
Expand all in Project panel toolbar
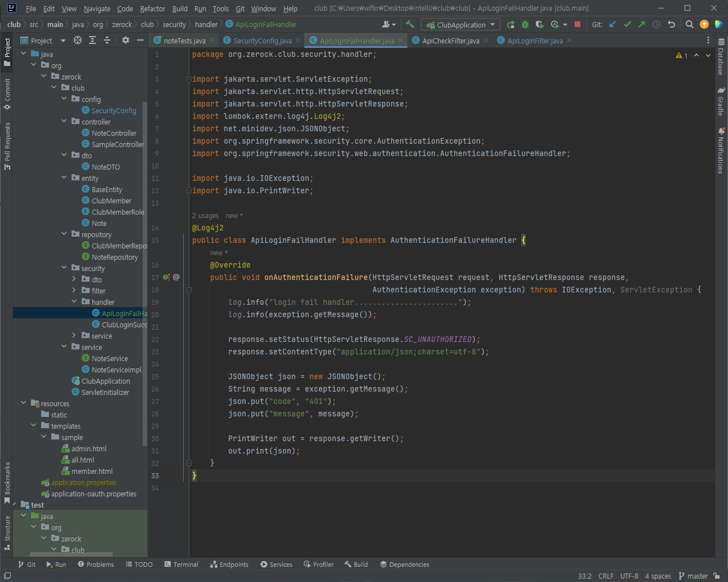92,40
